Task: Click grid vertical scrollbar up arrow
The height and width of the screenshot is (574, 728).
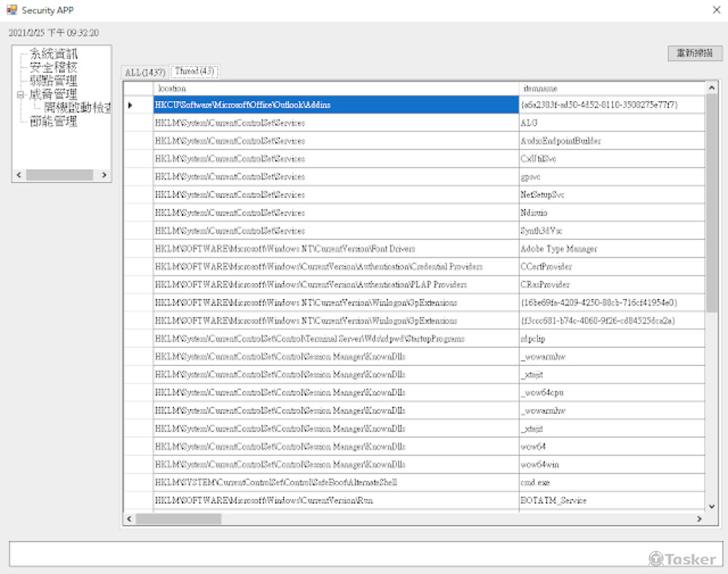Action: [711, 88]
